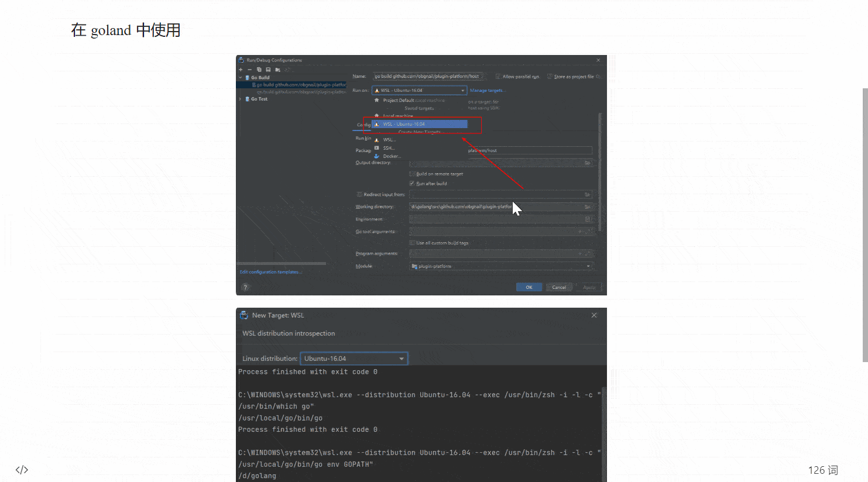Click the sort configurations icon

287,70
